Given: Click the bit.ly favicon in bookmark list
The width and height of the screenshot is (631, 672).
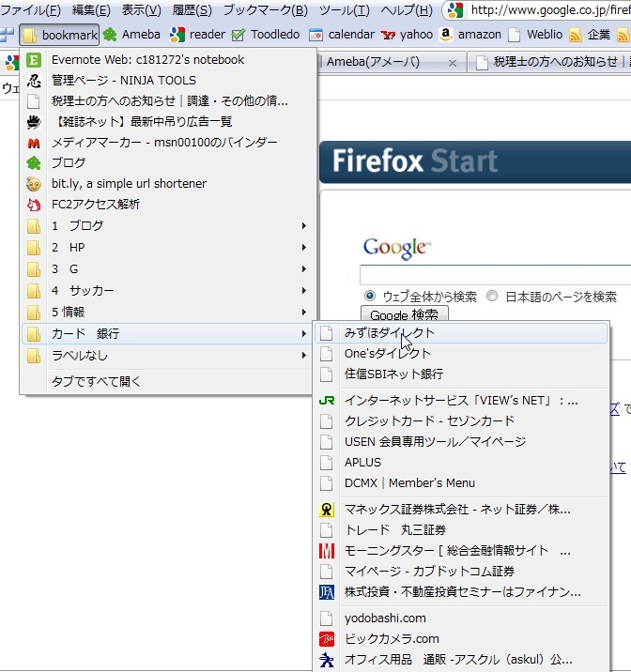Looking at the screenshot, I should [34, 184].
